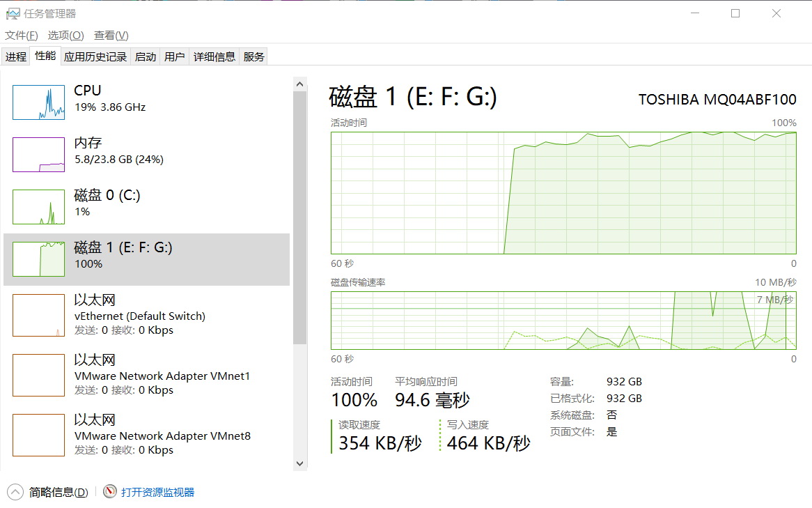
Task: Click the 磁盘 1 (E: F: G:) graph icon
Action: (38, 259)
